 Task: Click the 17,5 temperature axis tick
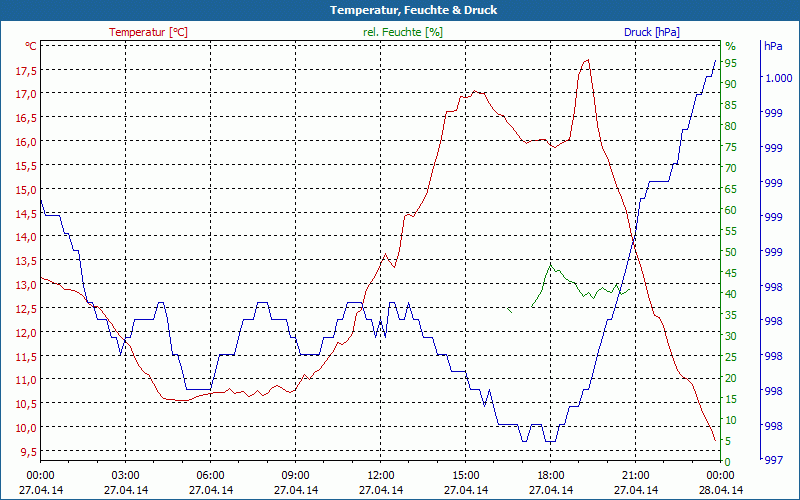pyautogui.click(x=26, y=70)
